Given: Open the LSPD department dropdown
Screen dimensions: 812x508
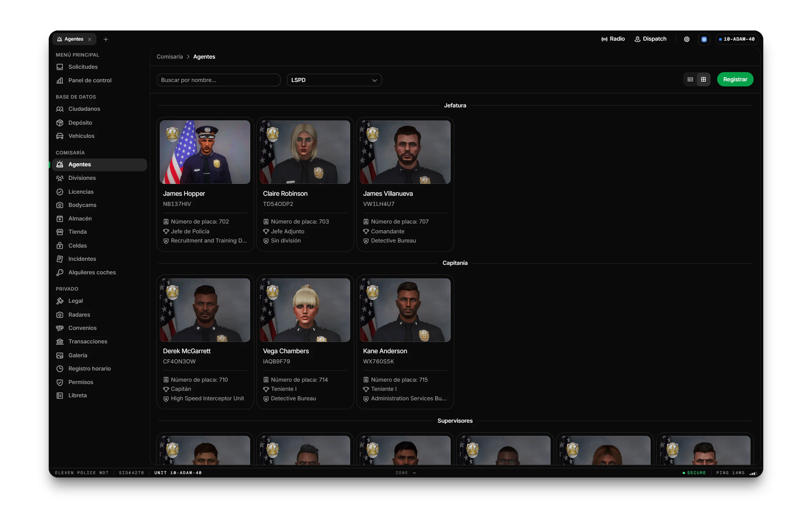Looking at the screenshot, I should pyautogui.click(x=334, y=80).
